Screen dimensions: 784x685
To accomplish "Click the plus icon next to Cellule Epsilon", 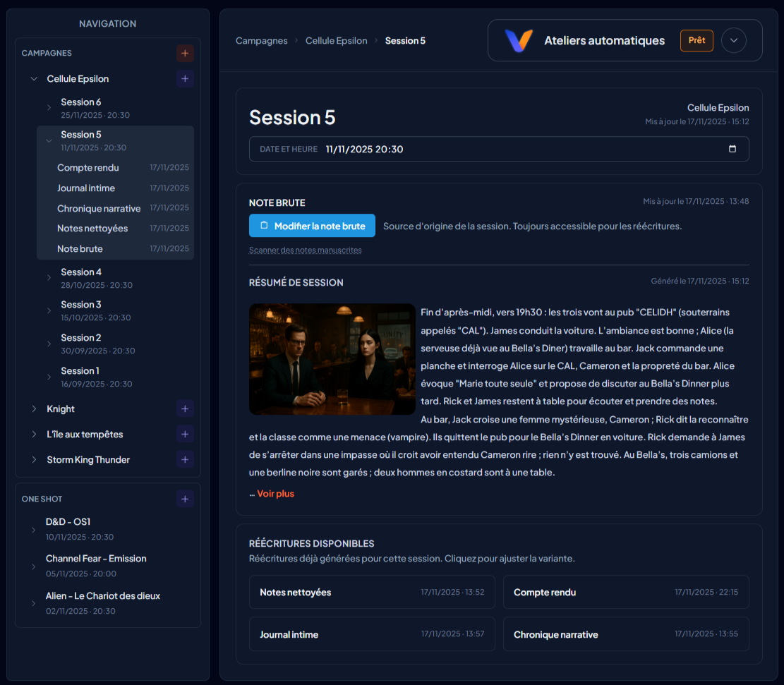I will click(185, 79).
